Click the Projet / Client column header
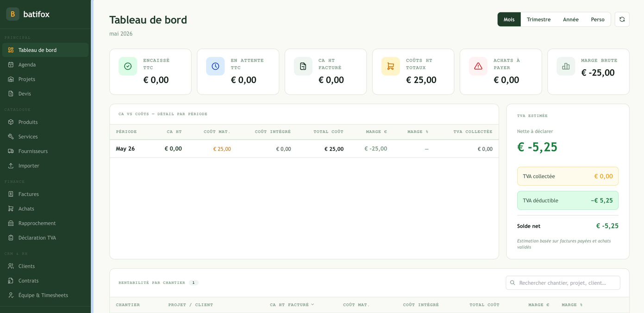Image resolution: width=644 pixels, height=313 pixels. click(191, 305)
